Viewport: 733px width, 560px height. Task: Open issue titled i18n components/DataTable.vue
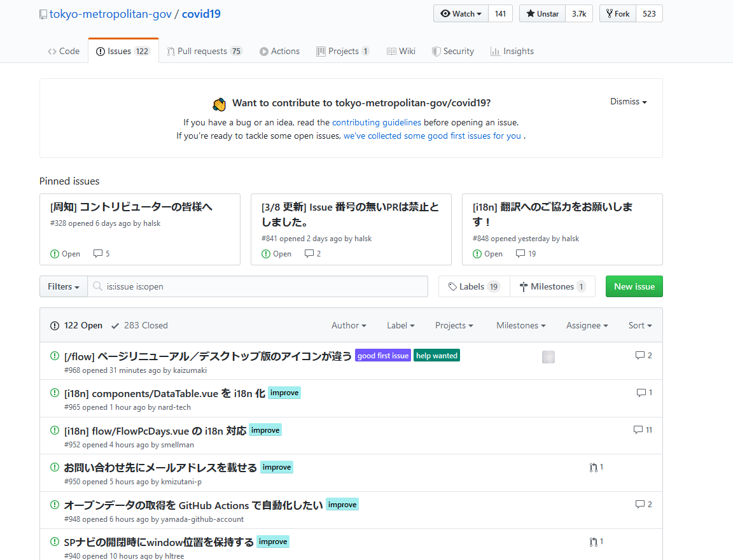click(165, 393)
